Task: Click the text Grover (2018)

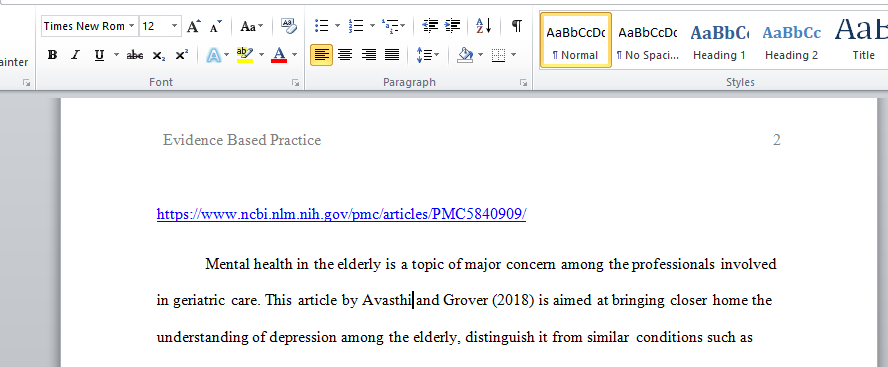Action: (x=489, y=300)
